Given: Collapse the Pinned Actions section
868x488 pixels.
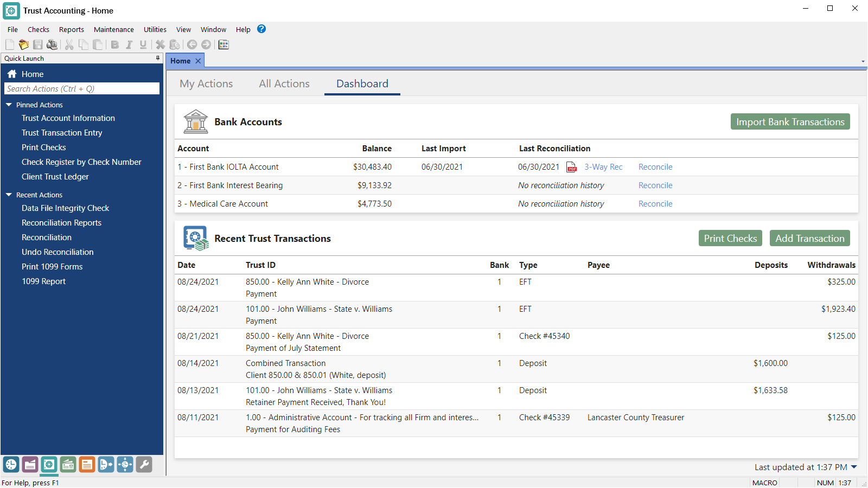Looking at the screenshot, I should point(8,104).
